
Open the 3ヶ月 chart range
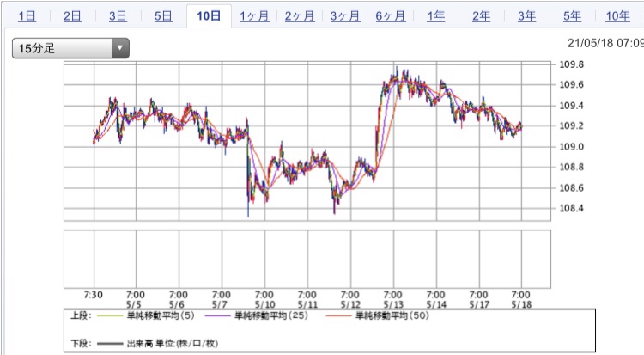(x=345, y=16)
